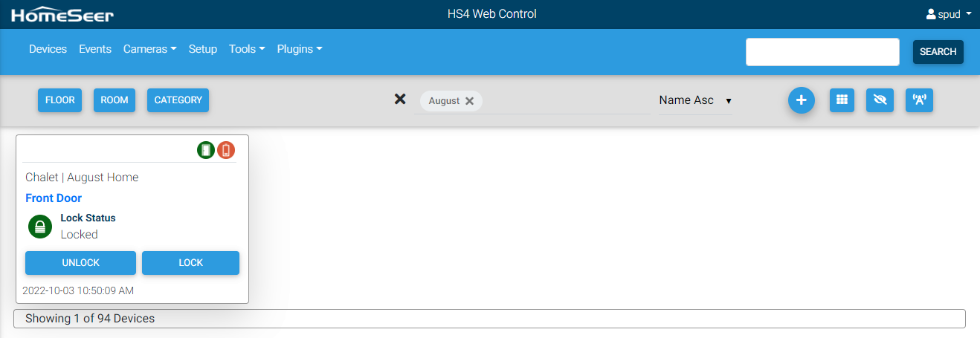The height and width of the screenshot is (338, 980).
Task: Toggle hidden devices eye-slash button
Action: pyautogui.click(x=880, y=100)
